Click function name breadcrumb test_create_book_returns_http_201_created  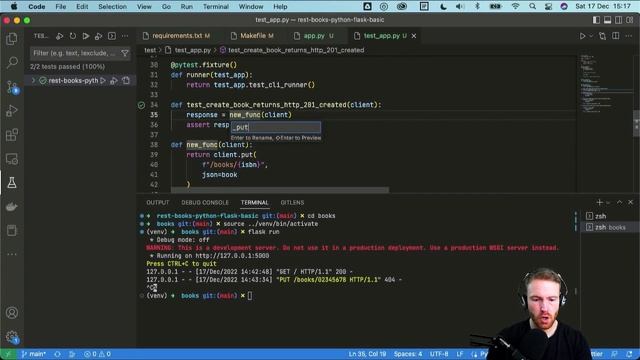(296, 50)
